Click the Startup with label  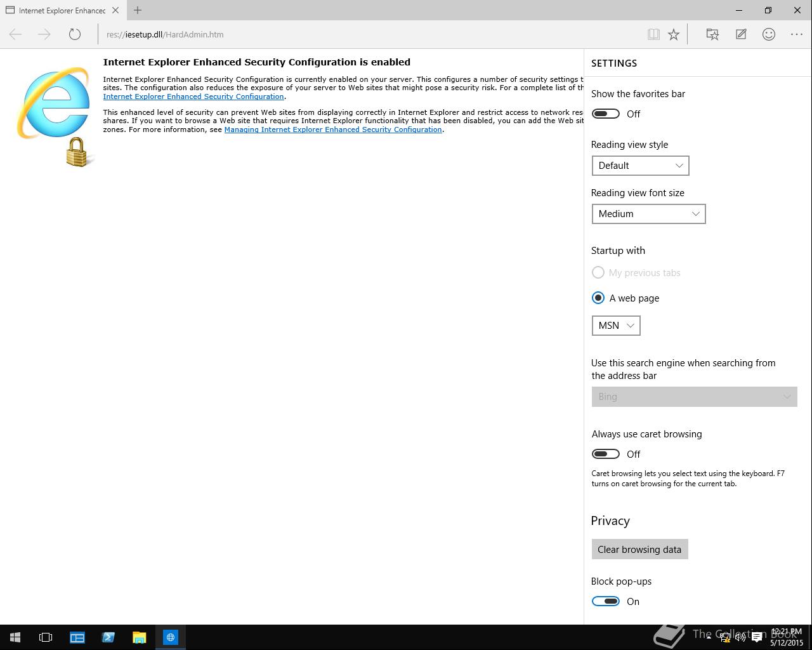click(618, 251)
